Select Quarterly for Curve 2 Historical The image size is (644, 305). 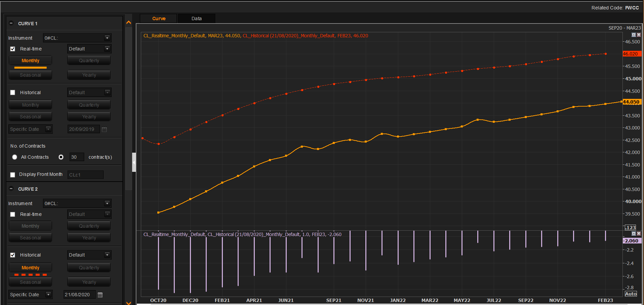[89, 268]
